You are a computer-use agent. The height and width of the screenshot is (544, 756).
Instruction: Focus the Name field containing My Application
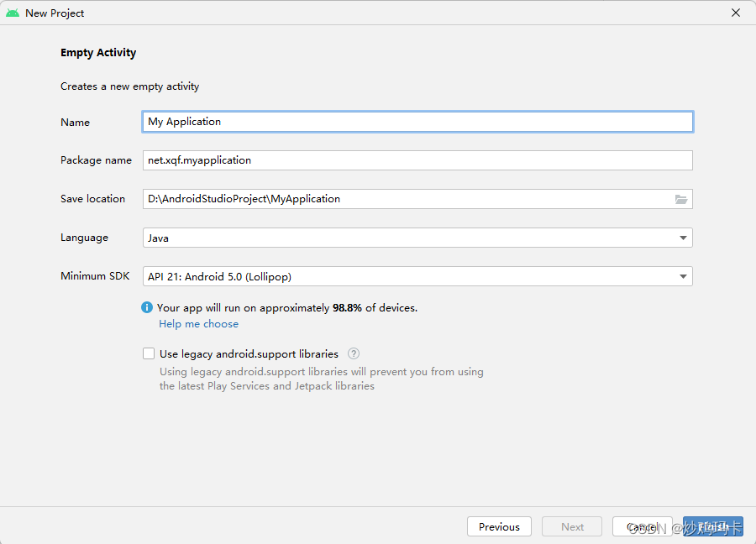point(417,122)
